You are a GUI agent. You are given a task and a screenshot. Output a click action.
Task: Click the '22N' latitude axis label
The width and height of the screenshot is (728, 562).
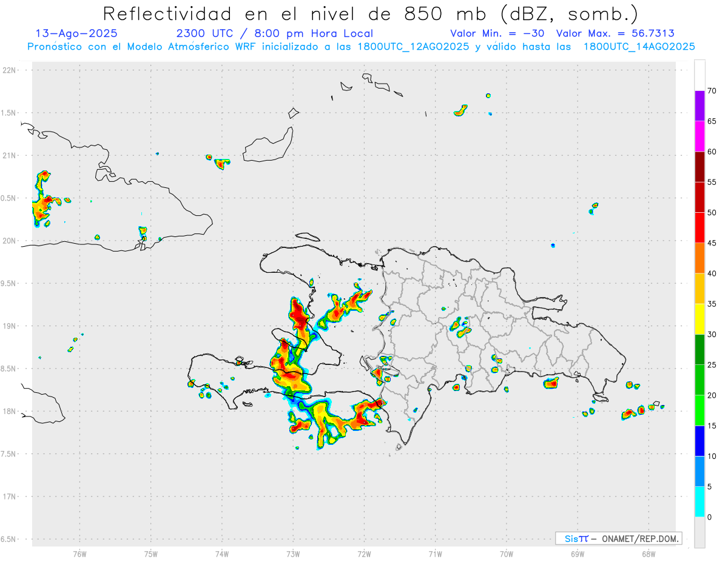pos(10,70)
